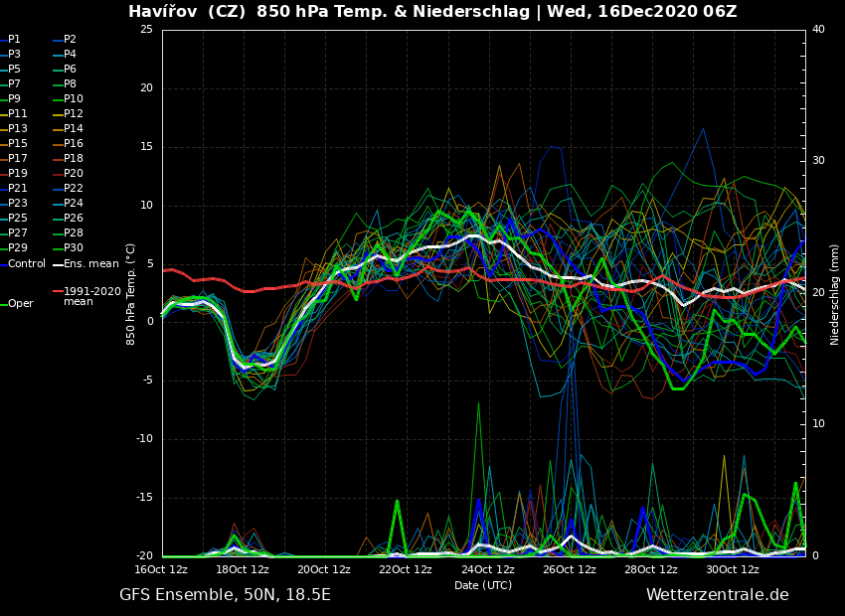Click the P1 legend entry

14,40
